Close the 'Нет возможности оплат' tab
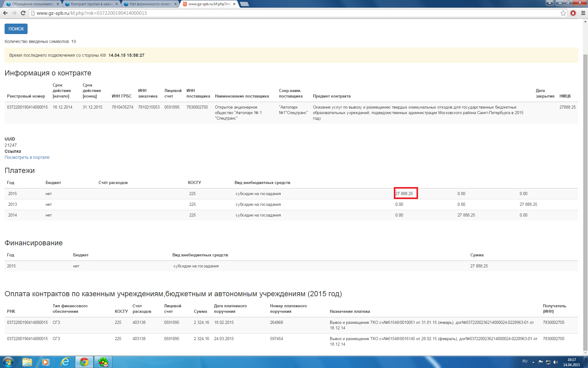588x368 pixels. pos(175,4)
